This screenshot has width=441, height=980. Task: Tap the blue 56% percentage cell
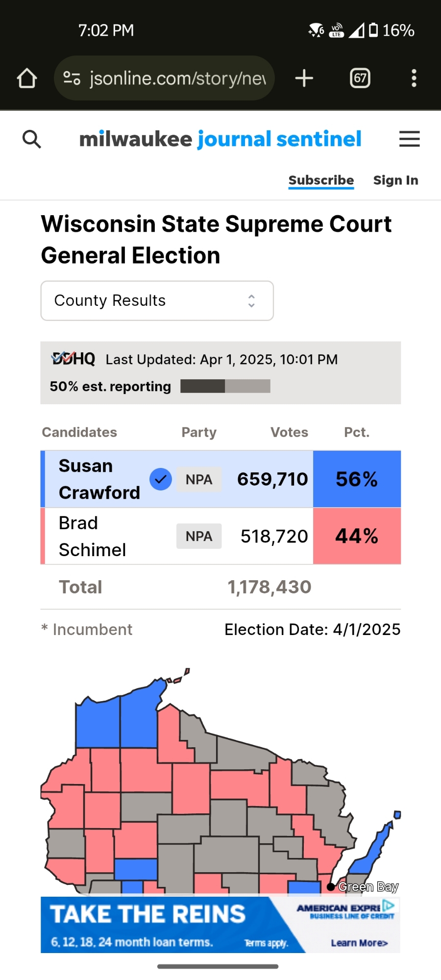pos(357,479)
